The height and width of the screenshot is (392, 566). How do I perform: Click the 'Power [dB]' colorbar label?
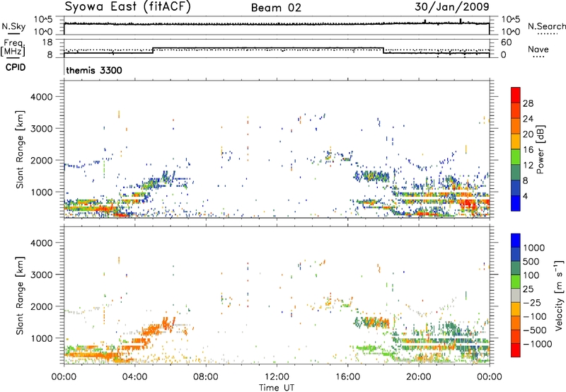tap(540, 149)
